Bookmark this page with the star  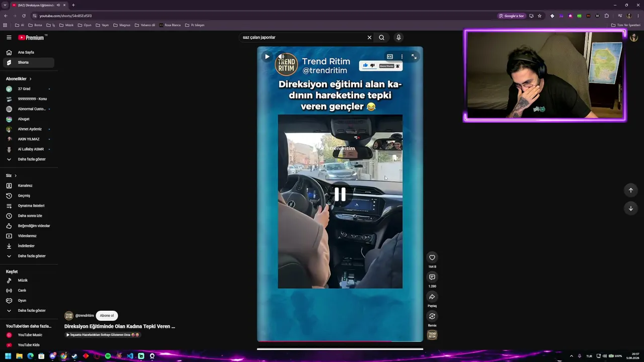539,16
